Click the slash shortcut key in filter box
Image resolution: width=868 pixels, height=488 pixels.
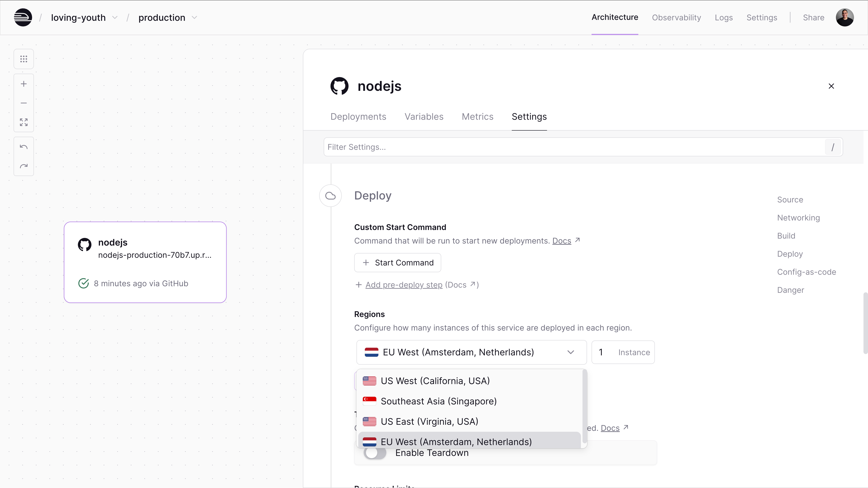pos(833,147)
